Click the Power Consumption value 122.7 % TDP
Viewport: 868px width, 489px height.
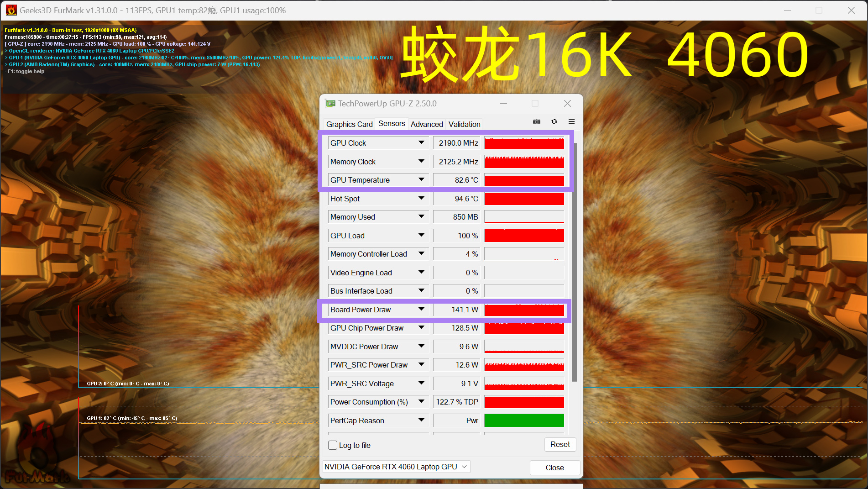coord(456,402)
